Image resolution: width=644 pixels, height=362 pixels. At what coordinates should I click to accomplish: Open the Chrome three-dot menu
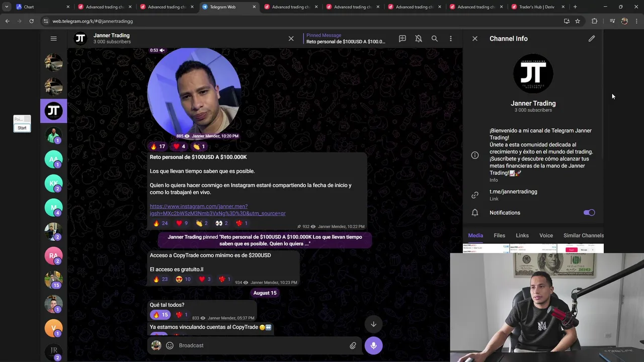(x=637, y=21)
